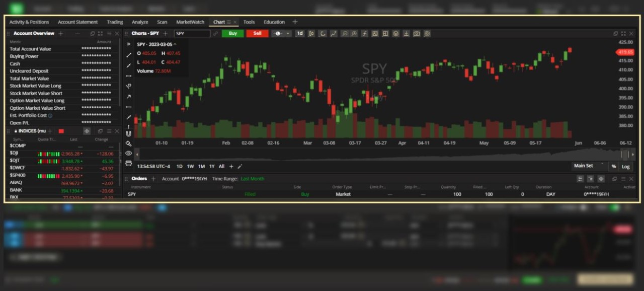Open the chart indicators function icon

(x=365, y=34)
